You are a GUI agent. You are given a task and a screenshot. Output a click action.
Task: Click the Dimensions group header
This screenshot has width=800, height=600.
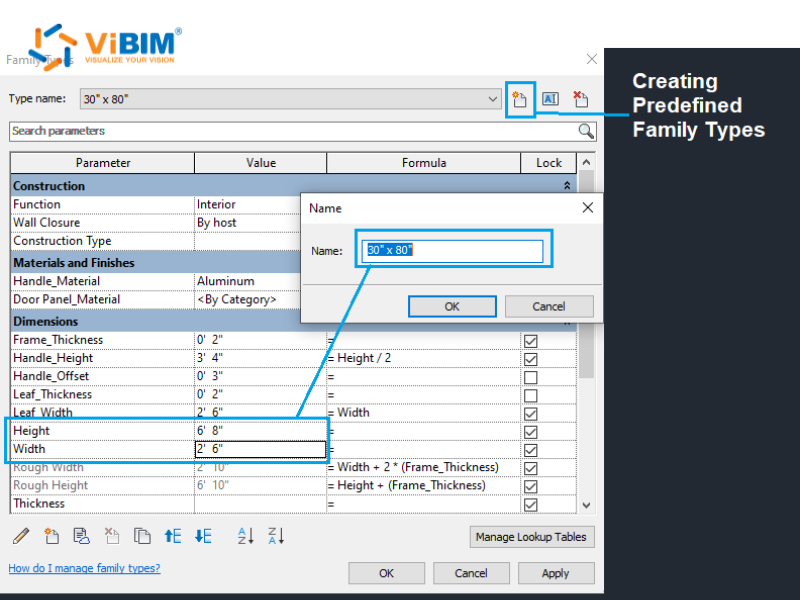(156, 321)
